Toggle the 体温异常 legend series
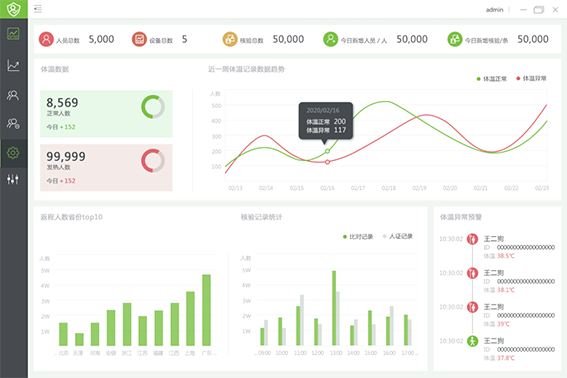567x378 pixels. click(531, 78)
